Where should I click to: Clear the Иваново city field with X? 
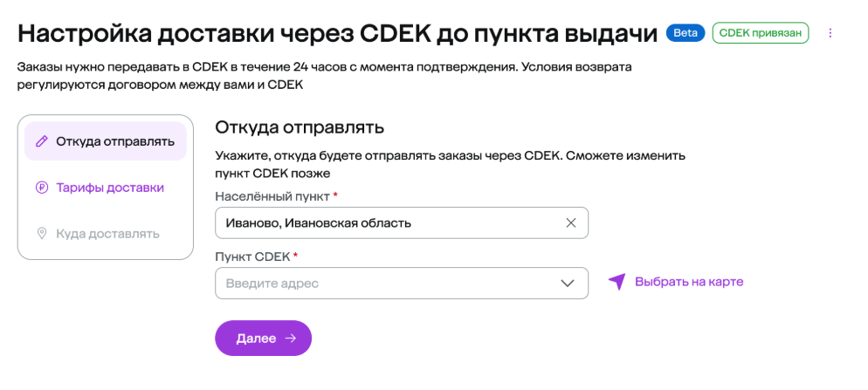[x=571, y=222]
